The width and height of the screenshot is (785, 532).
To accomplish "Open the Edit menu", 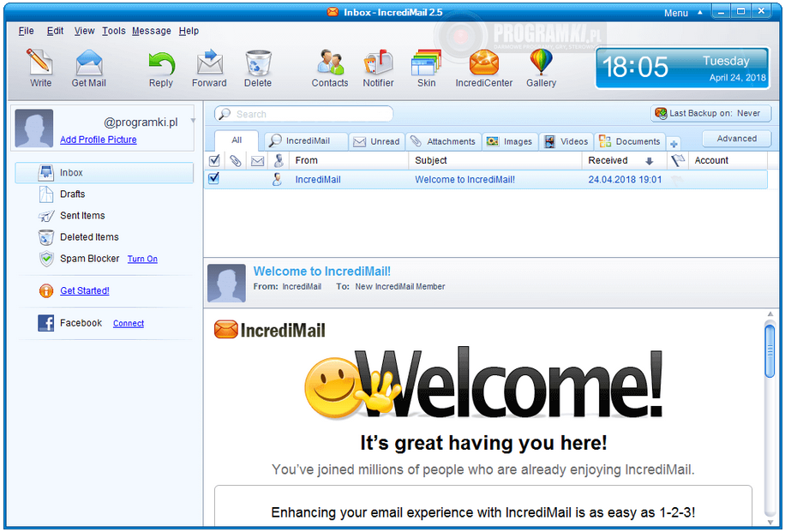I will point(55,31).
